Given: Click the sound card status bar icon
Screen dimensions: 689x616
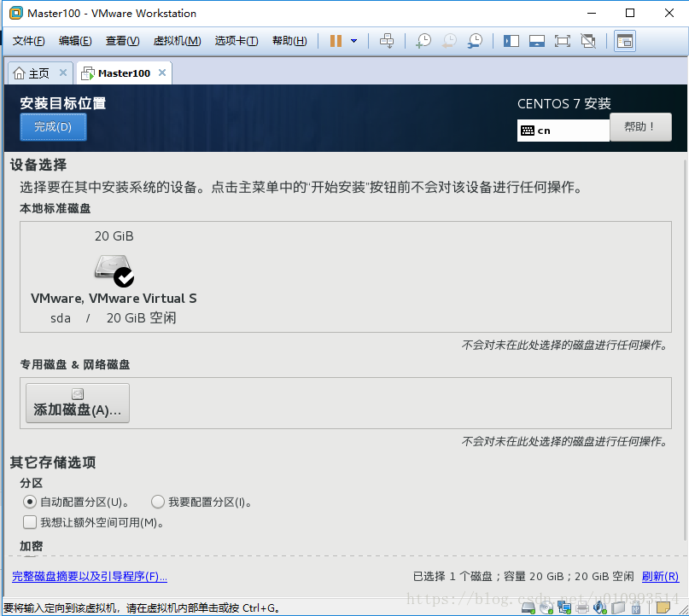Looking at the screenshot, I should coord(600,607).
